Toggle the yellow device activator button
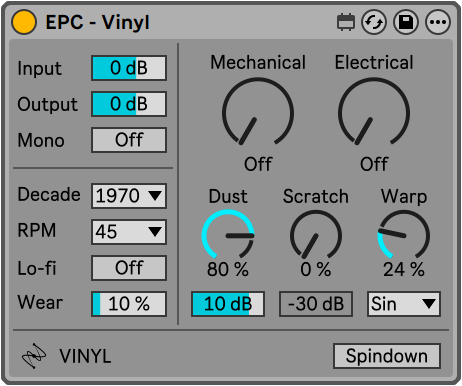The width and height of the screenshot is (462, 386). (24, 22)
